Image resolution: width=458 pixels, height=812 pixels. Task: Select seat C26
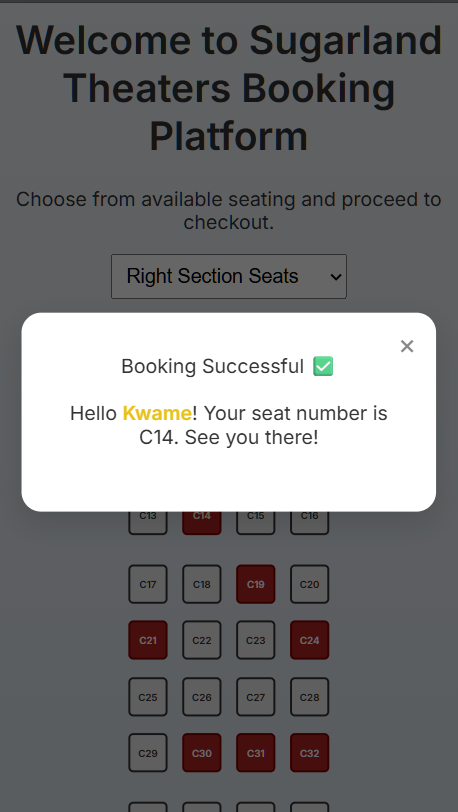[x=202, y=697]
